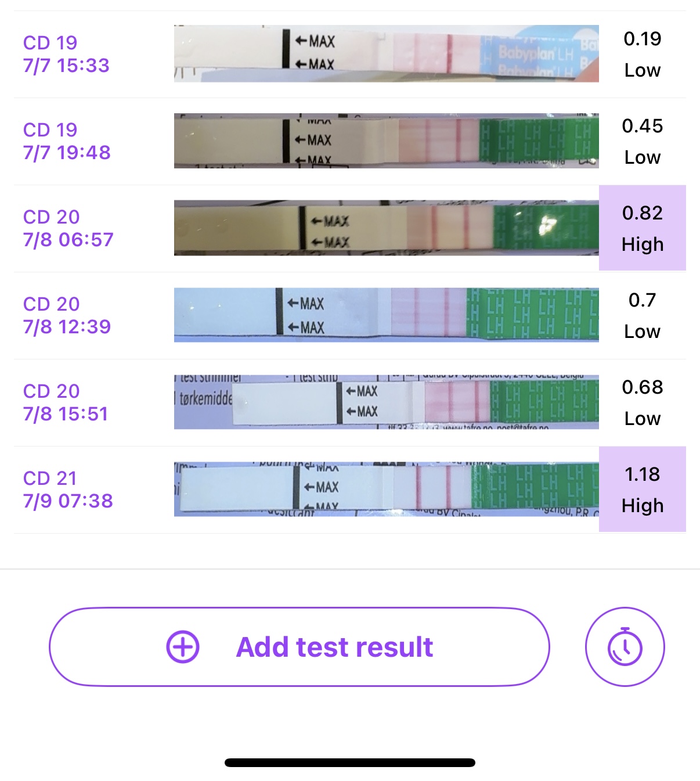Open the CD 21 7/9 07:38 entry label
Viewport: 700px width, 781px height.
tap(68, 490)
